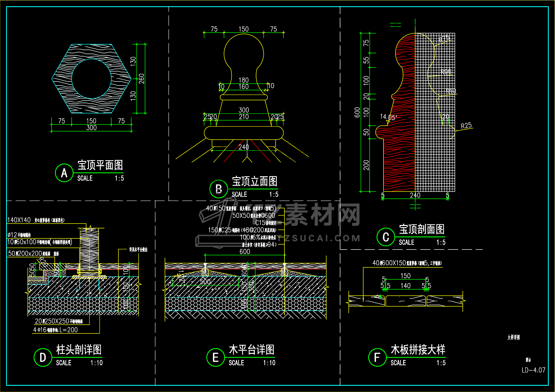Select the 240 dimension in elevation B
Image resolution: width=555 pixels, height=392 pixels.
coord(244,147)
